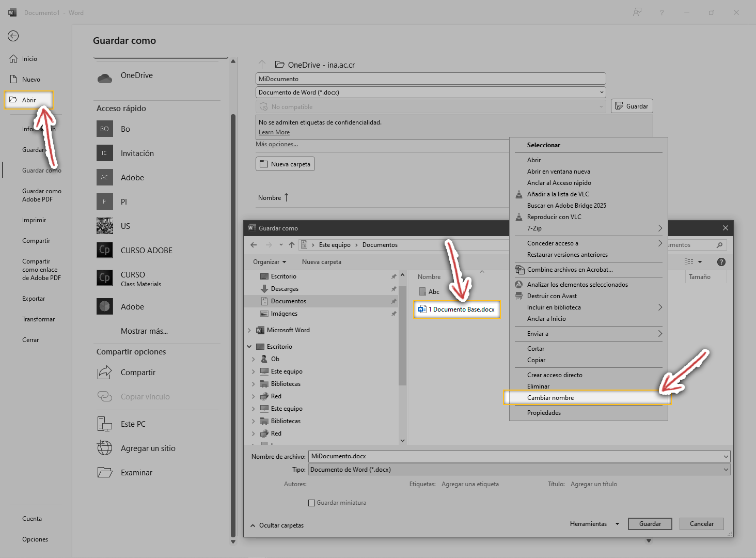Click the help question mark icon in dialog
This screenshot has height=558, width=756.
(x=721, y=262)
